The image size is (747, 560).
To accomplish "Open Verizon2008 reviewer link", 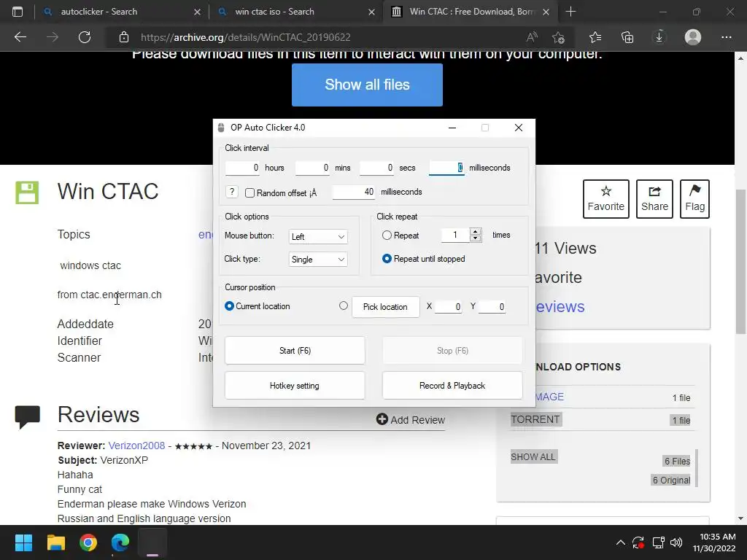I will tap(136, 446).
